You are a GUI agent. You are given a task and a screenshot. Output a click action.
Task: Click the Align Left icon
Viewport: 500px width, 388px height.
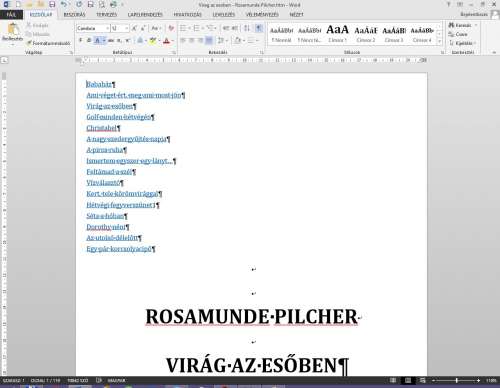(x=183, y=41)
